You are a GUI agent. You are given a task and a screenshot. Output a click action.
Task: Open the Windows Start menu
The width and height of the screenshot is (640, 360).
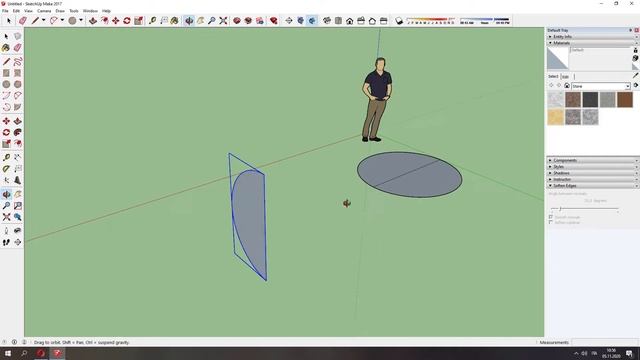(x=8, y=353)
